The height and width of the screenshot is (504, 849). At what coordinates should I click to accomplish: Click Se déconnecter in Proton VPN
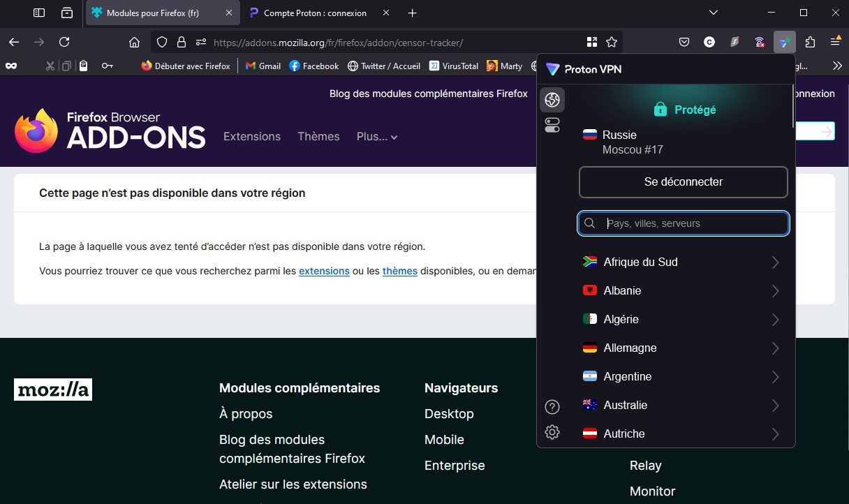(x=683, y=181)
